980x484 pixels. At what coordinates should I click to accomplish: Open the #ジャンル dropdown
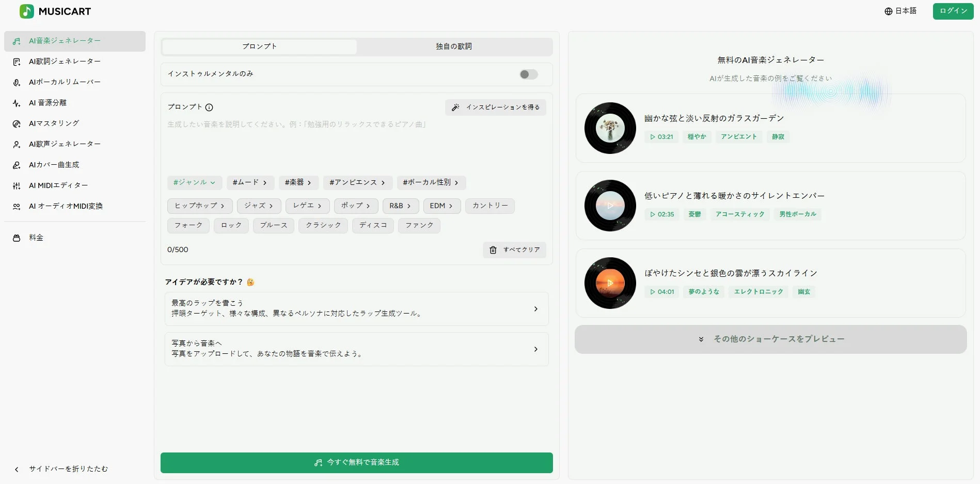pyautogui.click(x=194, y=182)
